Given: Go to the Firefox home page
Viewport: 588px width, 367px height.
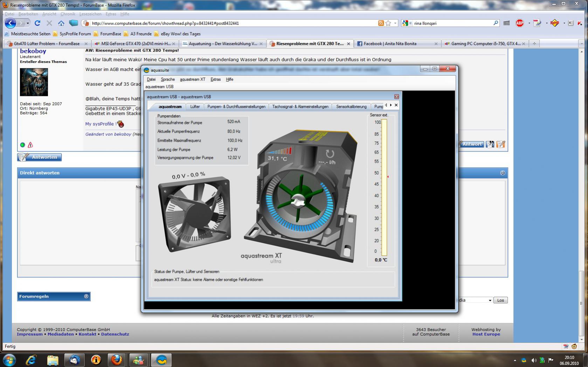Looking at the screenshot, I should [61, 23].
